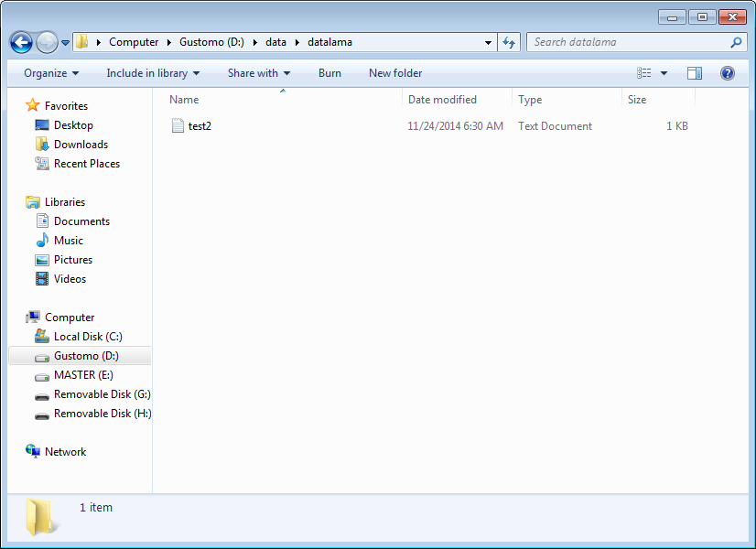Screen dimensions: 756x549
Task: Open the Videos library
Action: click(x=70, y=279)
